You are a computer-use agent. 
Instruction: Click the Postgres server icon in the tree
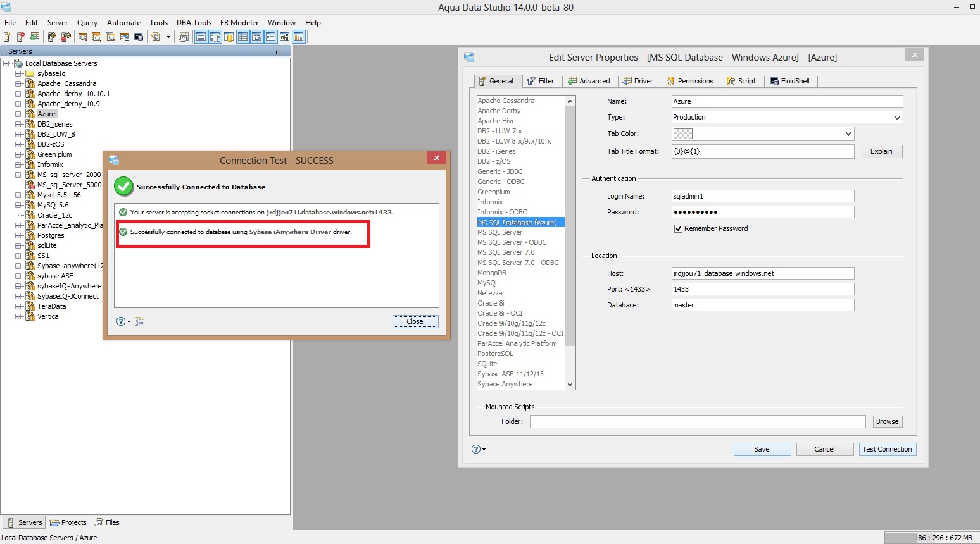coord(30,235)
